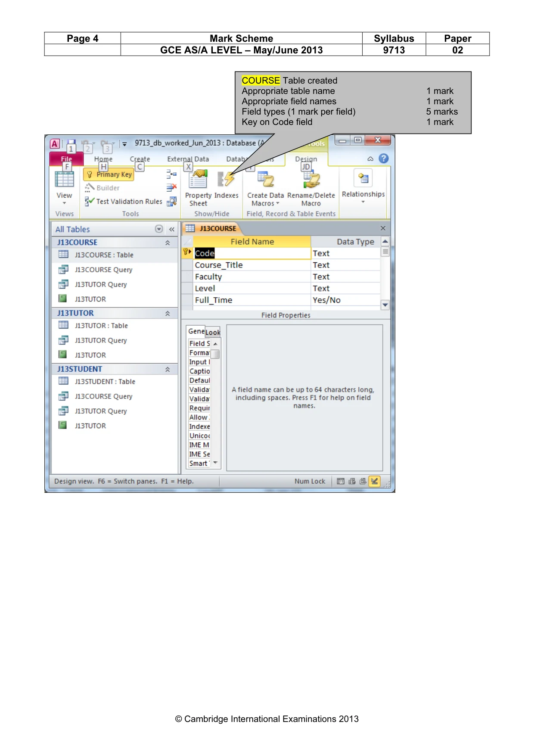Open the Property Sheet
Image resolution: width=534 pixels, height=756 pixels.
point(198,188)
